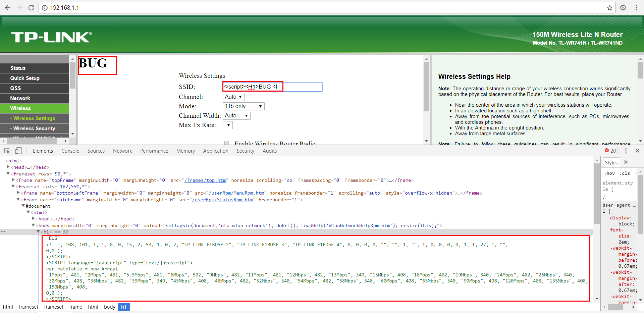Click Elements panel scroll down arrow

click(597, 299)
